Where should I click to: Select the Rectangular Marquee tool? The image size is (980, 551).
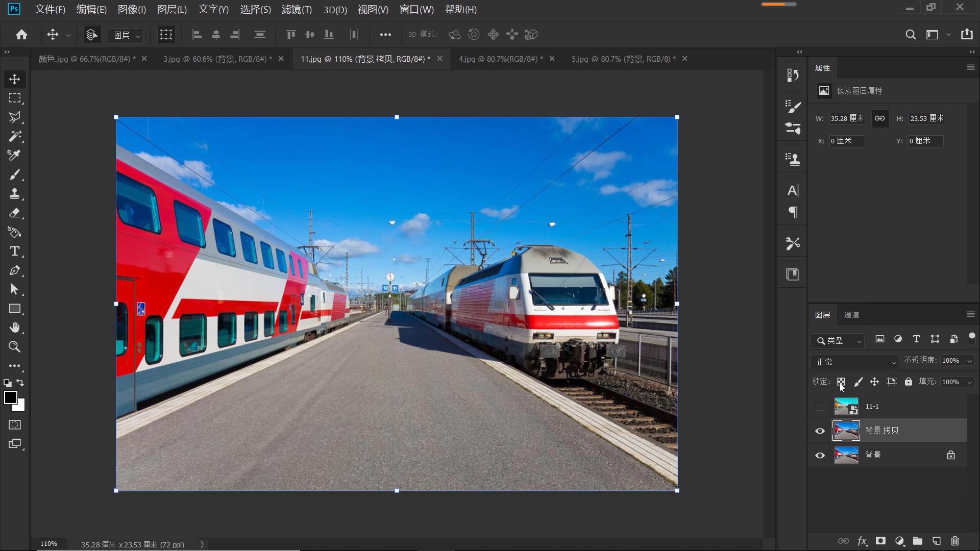point(15,98)
